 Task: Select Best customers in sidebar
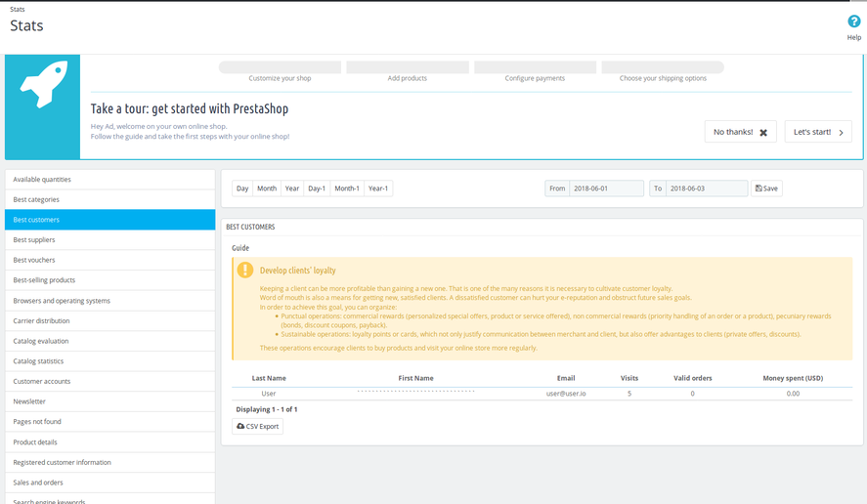tap(110, 220)
